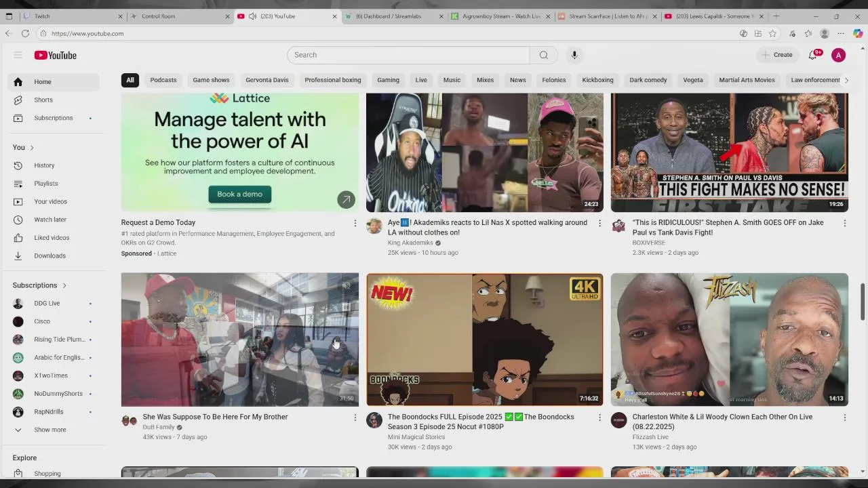Open the hamburger guide menu
Viewport: 868px width, 488px height.
click(x=18, y=55)
